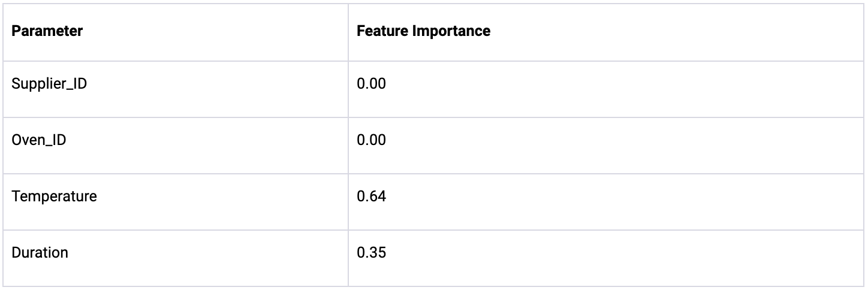This screenshot has width=868, height=290.
Task: Click the 0.00 value for Oven_ID
Action: click(371, 140)
